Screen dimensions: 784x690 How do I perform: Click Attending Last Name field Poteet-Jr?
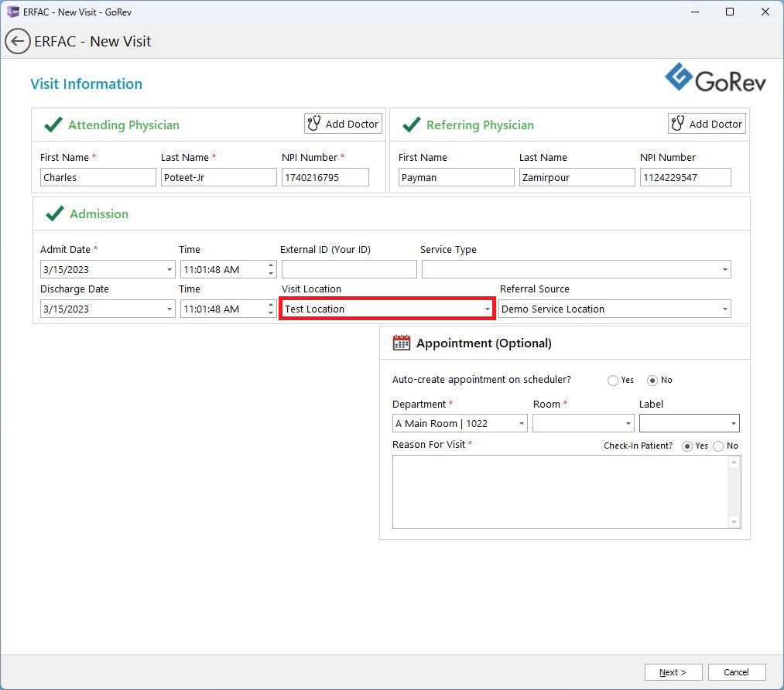(218, 177)
